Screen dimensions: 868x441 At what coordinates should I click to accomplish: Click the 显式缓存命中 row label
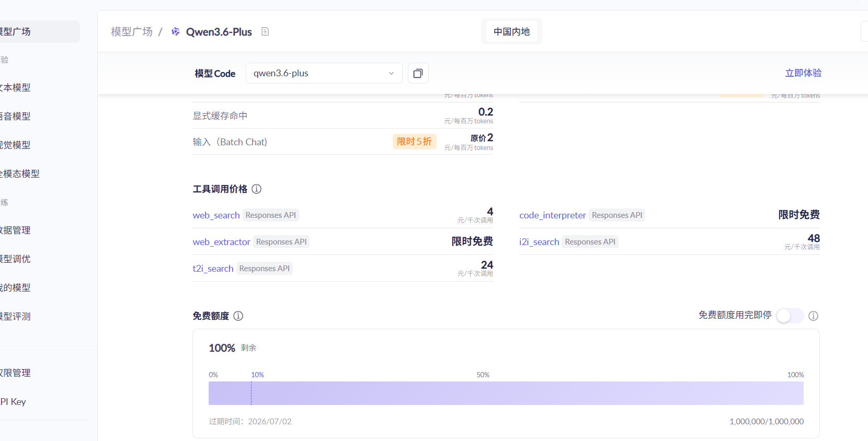tap(220, 116)
